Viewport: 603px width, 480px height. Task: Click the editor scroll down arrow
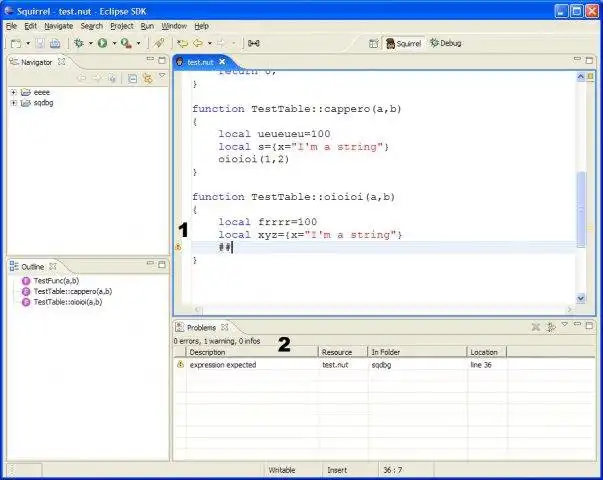[581, 298]
